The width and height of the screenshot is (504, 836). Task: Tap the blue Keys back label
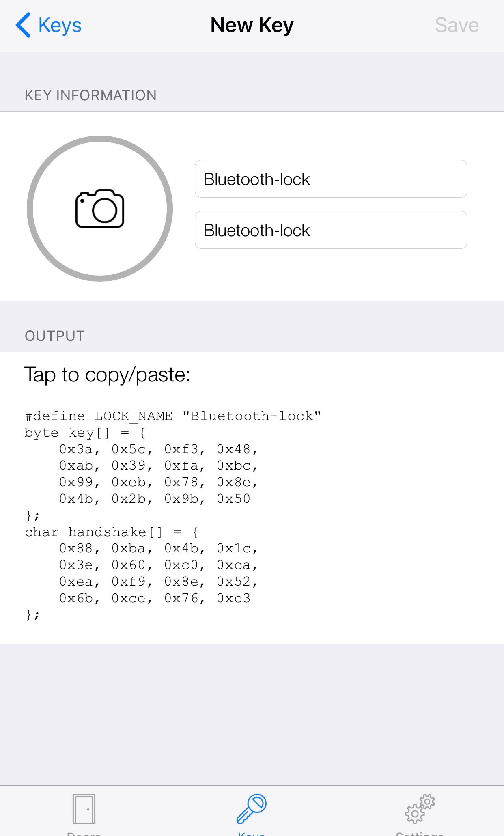(x=60, y=25)
